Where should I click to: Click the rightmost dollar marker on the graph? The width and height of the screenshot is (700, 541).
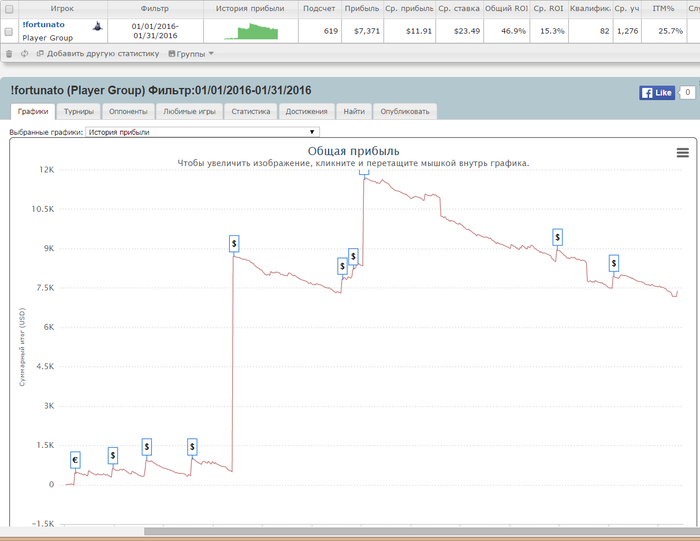coord(614,263)
